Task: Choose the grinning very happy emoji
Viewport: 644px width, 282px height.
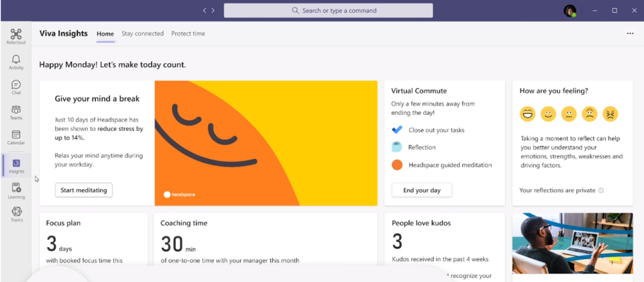Action: 527,114
